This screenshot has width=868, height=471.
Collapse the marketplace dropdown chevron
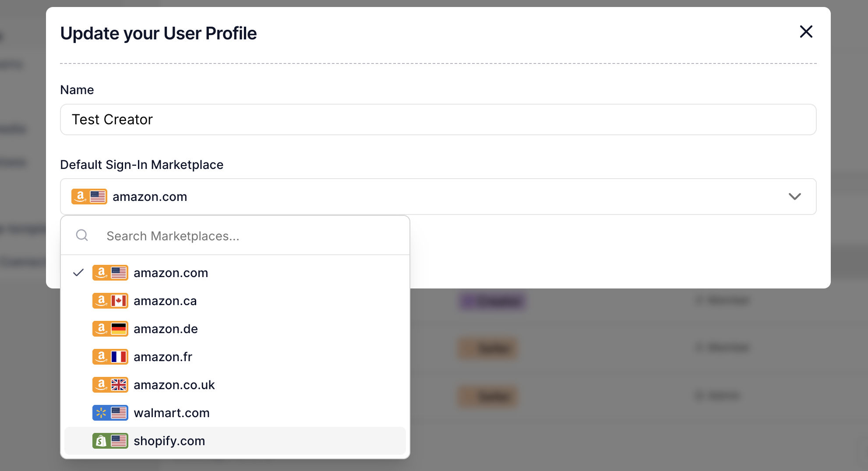tap(794, 197)
